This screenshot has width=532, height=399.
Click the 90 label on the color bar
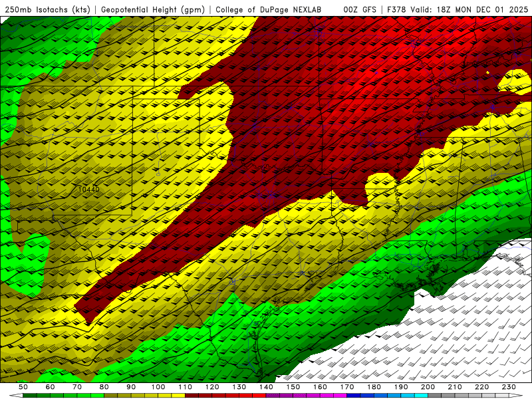(131, 387)
